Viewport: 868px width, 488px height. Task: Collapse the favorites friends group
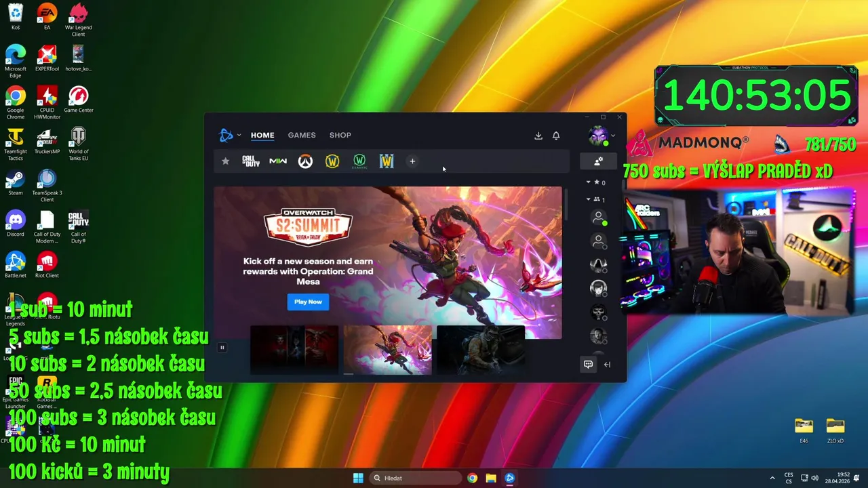[x=588, y=182]
